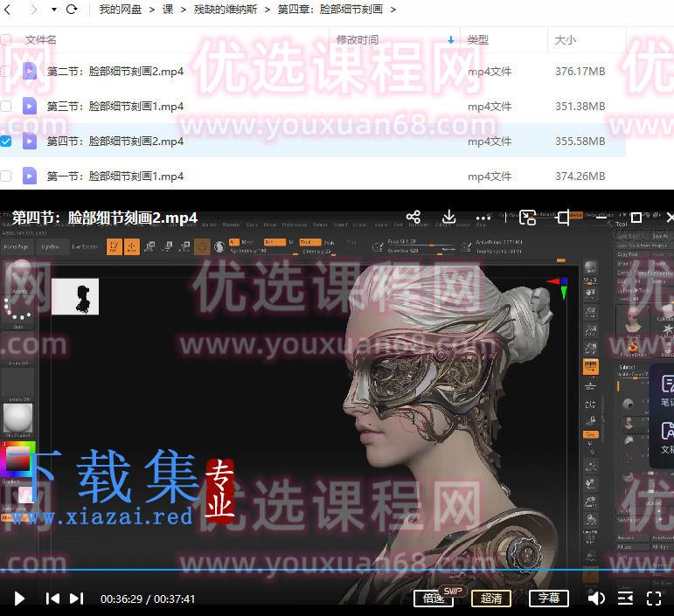Screen dimensions: 674x616
Task: Click video icon of 第二节:脸部细节刻画2.mp4
Action: (30, 71)
